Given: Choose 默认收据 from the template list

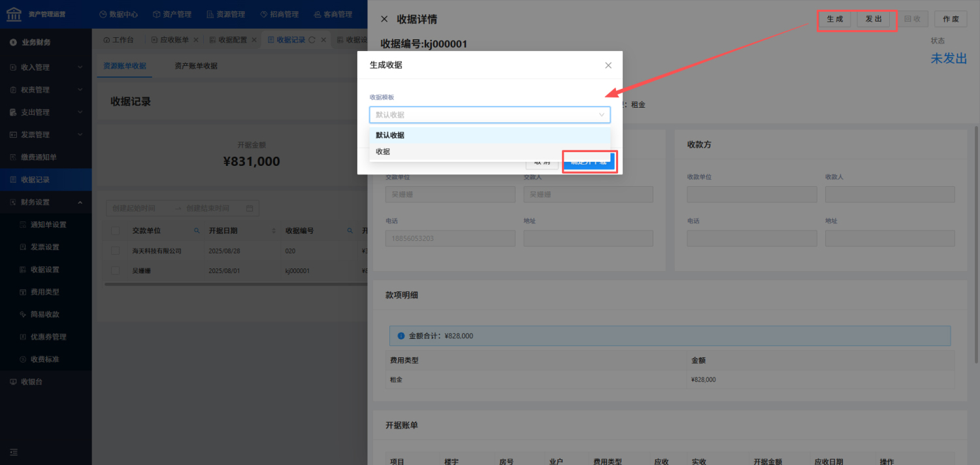Looking at the screenshot, I should coord(490,135).
